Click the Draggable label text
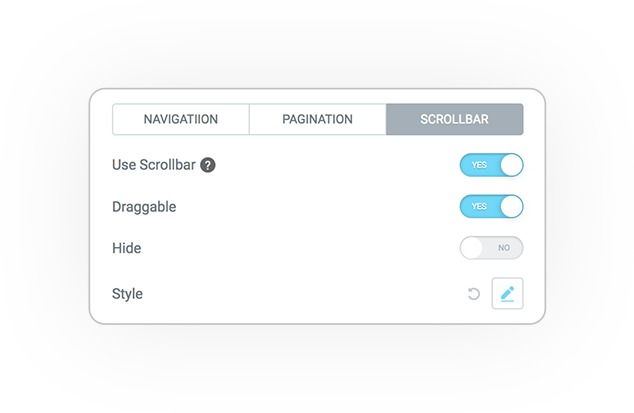 (x=144, y=207)
